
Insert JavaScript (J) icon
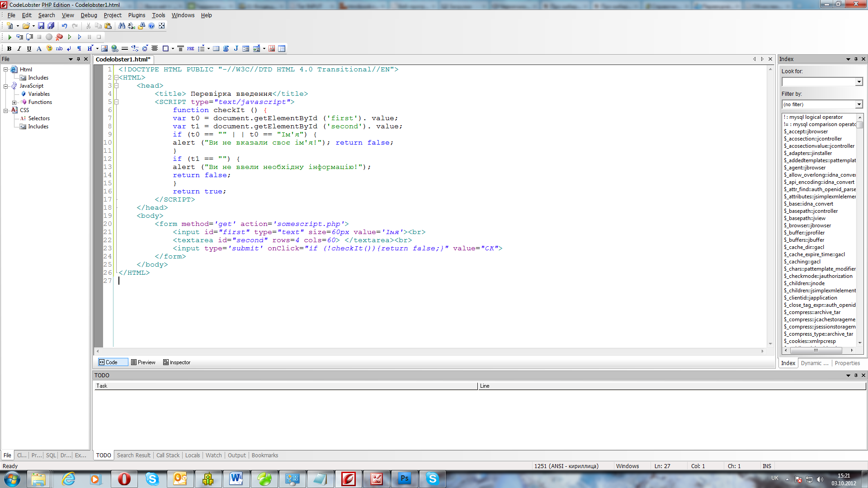[236, 48]
